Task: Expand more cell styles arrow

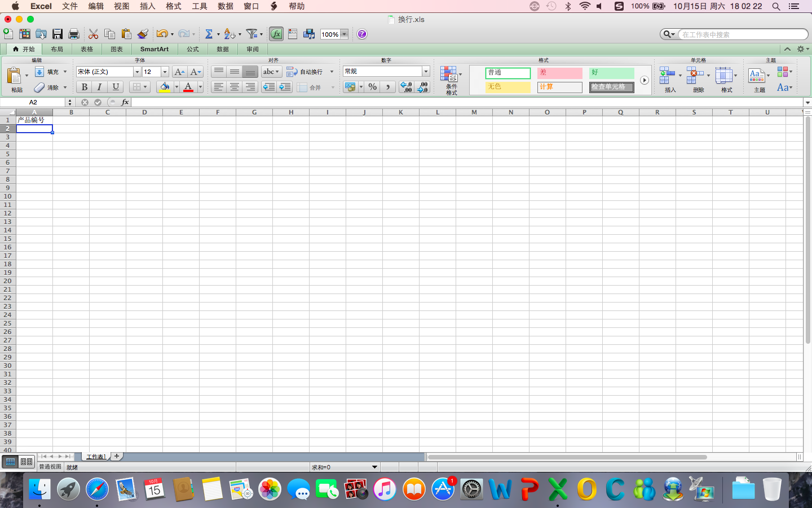Action: (x=644, y=80)
